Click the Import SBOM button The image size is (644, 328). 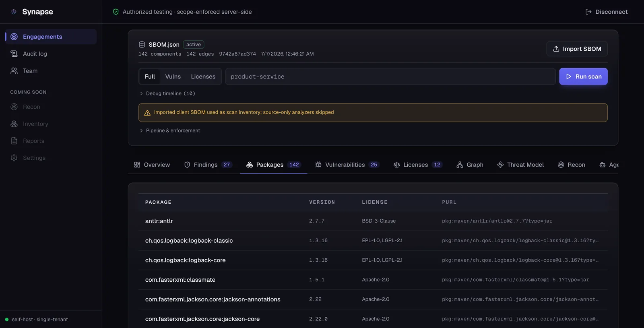pos(577,49)
